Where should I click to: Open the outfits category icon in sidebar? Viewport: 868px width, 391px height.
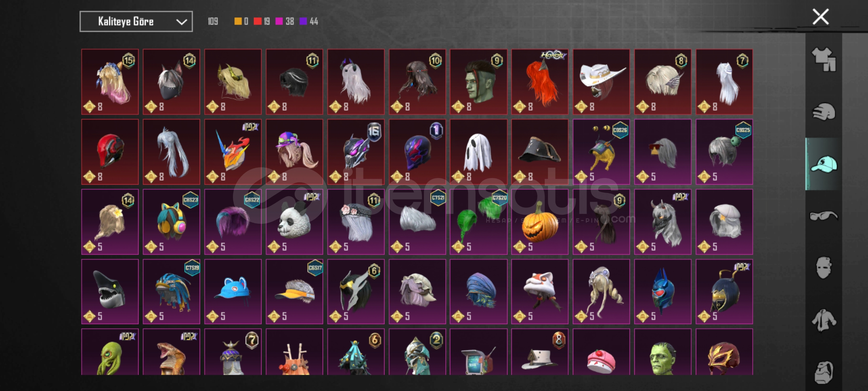824,59
